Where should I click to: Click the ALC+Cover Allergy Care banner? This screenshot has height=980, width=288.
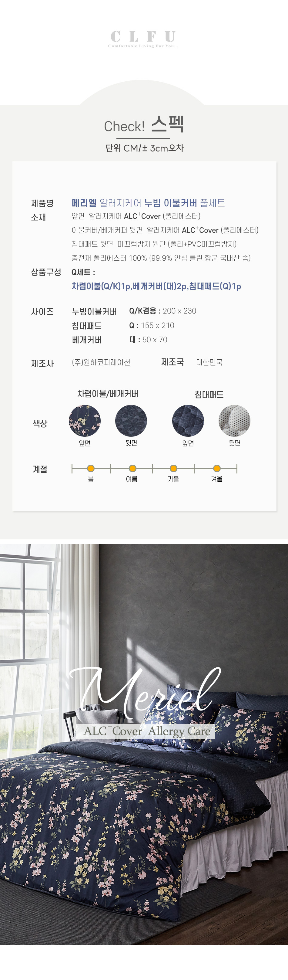[x=146, y=731]
